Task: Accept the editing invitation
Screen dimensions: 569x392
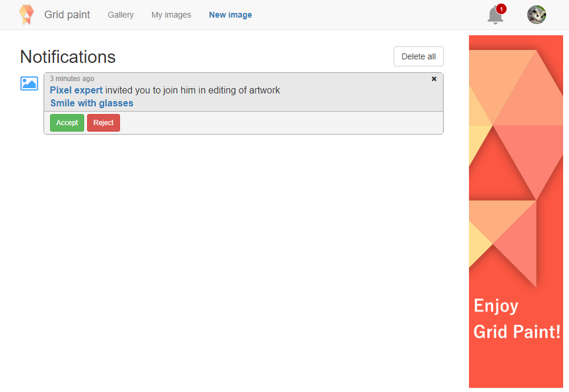Action: click(67, 123)
